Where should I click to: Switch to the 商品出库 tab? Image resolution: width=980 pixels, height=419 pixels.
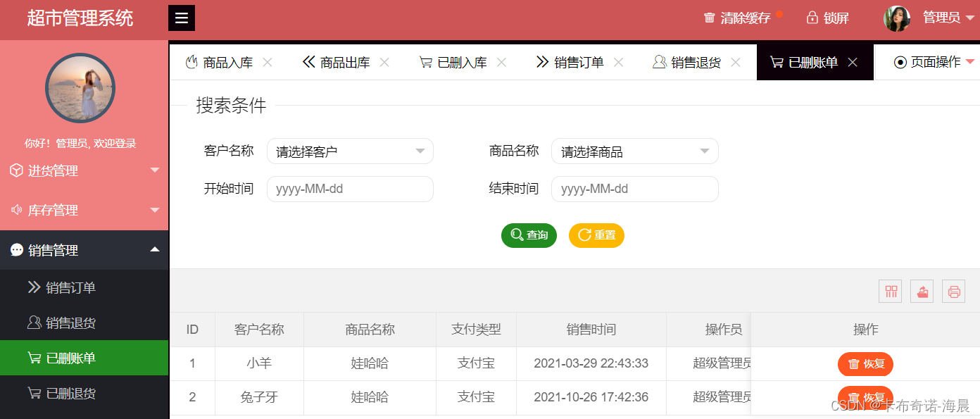click(x=345, y=63)
